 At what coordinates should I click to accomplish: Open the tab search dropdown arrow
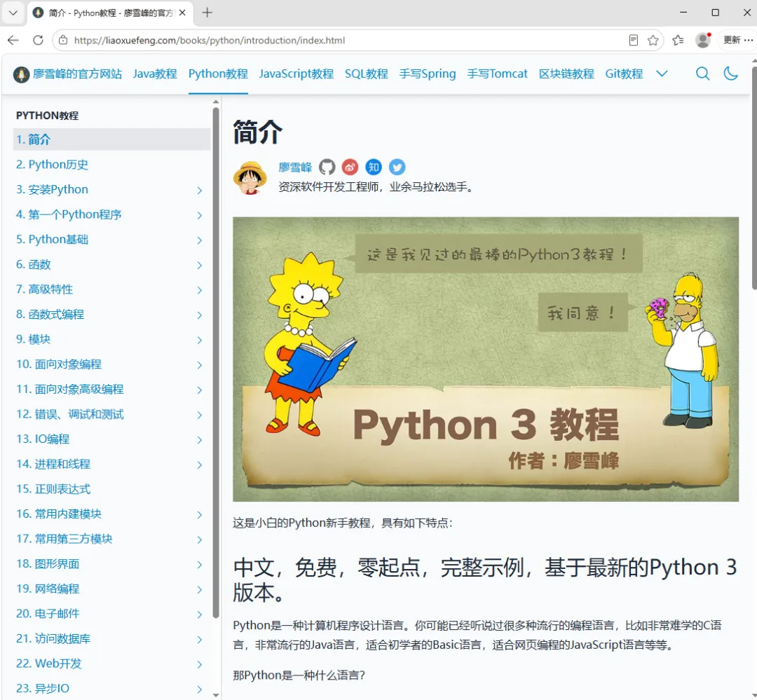pos(13,13)
